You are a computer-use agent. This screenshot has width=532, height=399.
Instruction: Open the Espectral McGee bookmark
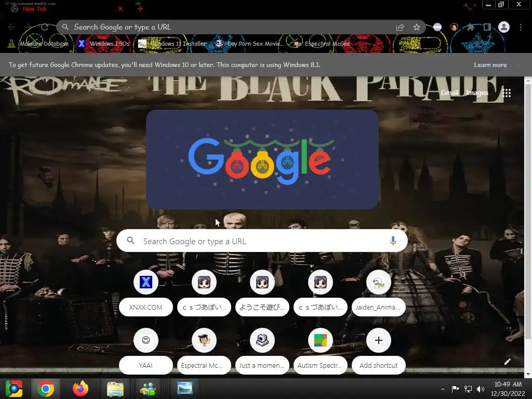322,44
